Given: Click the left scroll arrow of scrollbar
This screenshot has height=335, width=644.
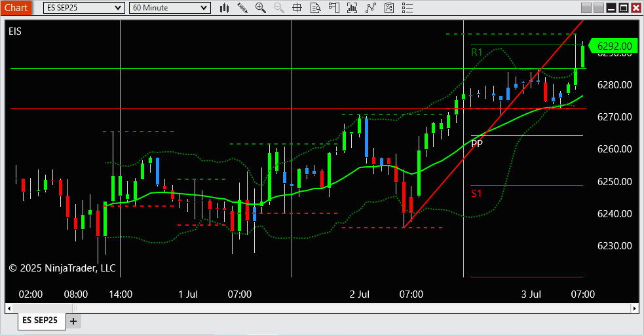Looking at the screenshot, I should [x=9, y=308].
